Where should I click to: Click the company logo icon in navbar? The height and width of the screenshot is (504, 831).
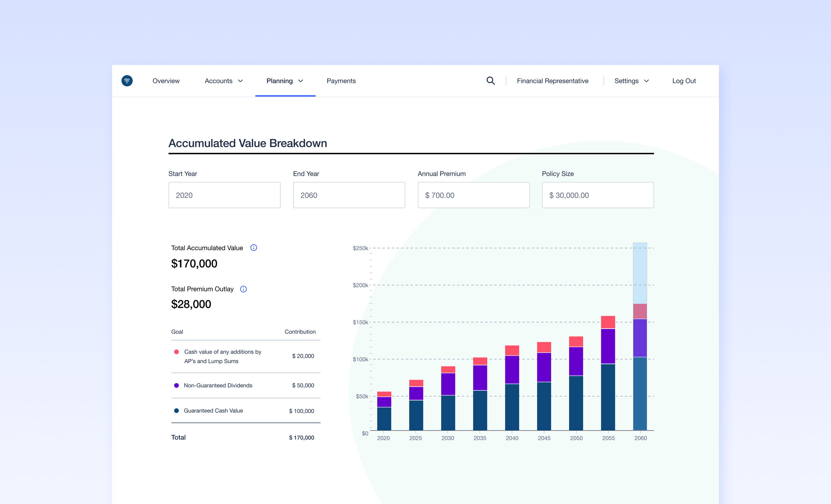tap(127, 81)
